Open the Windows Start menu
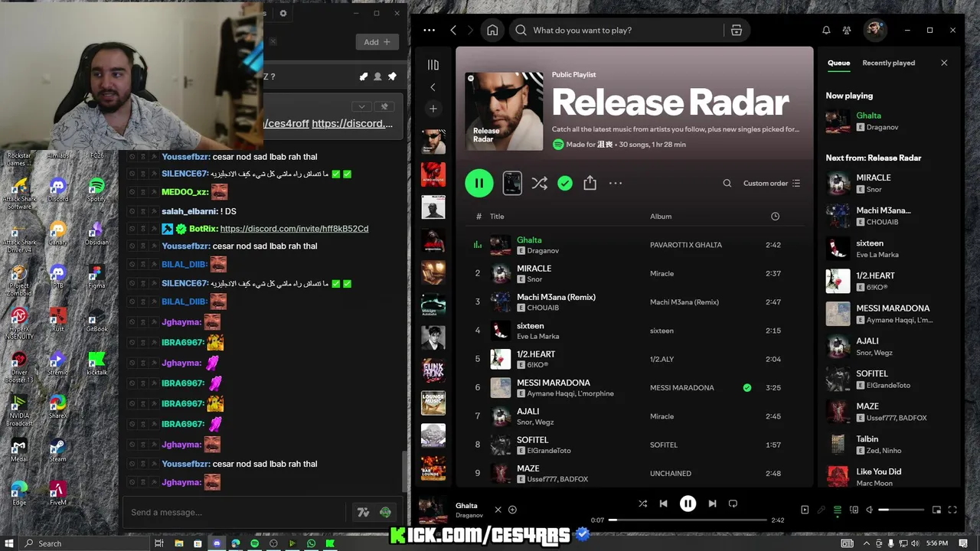The height and width of the screenshot is (551, 980). point(9,543)
